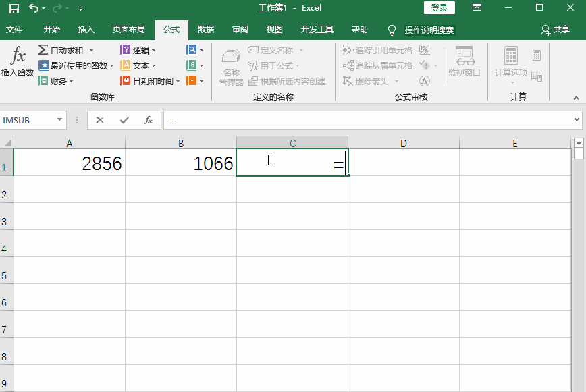Click the fx icon in the formula bar
This screenshot has height=392, width=586.
tap(148, 121)
